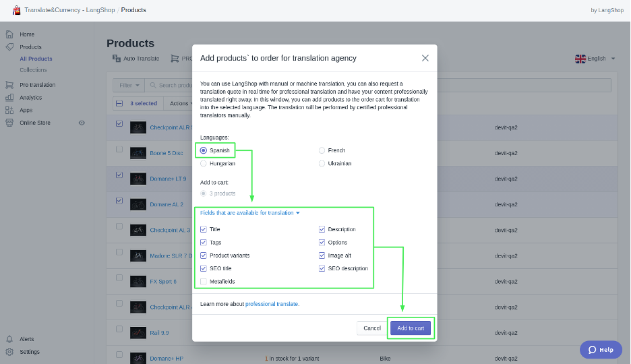Click the cart icon beside PRO
This screenshot has height=364, width=631.
pyautogui.click(x=175, y=59)
